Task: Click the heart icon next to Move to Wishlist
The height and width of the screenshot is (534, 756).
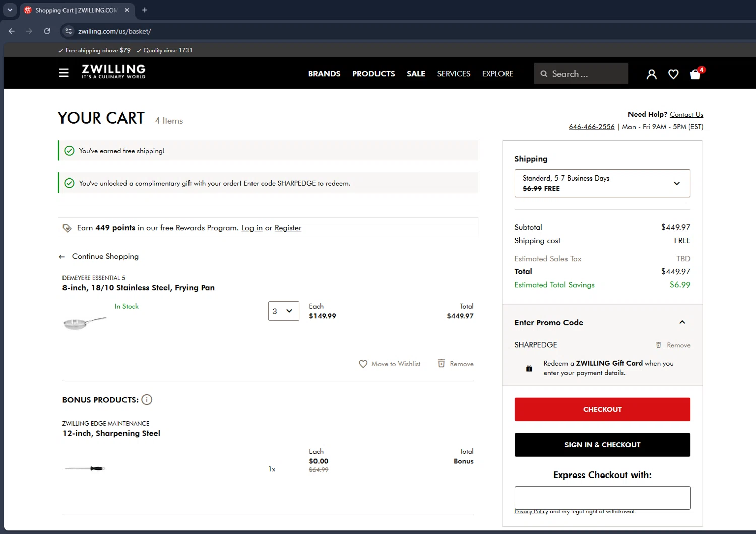Action: coord(363,364)
